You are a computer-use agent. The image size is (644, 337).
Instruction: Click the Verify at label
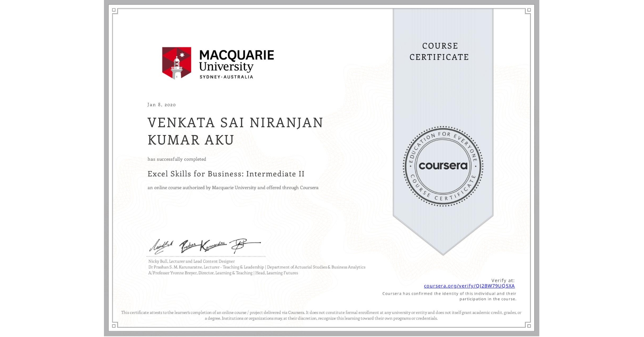(503, 280)
